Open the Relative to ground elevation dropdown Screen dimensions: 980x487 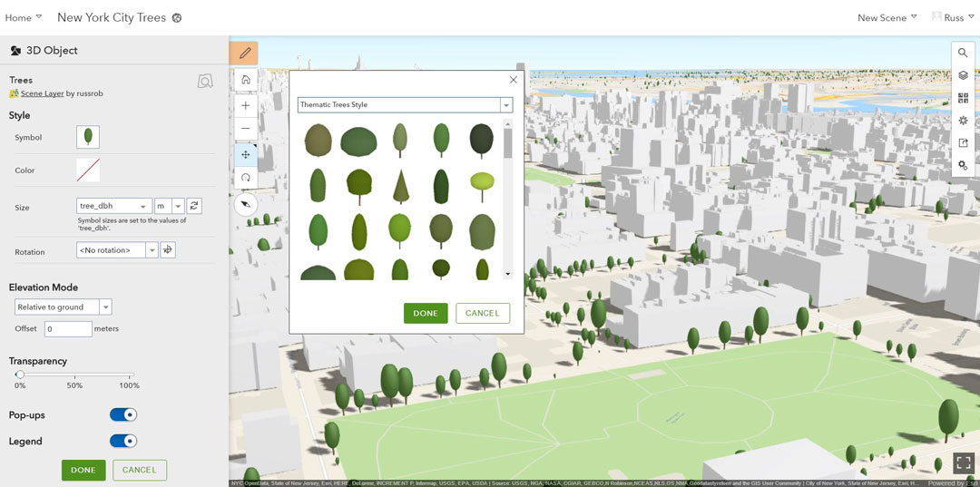[x=64, y=307]
